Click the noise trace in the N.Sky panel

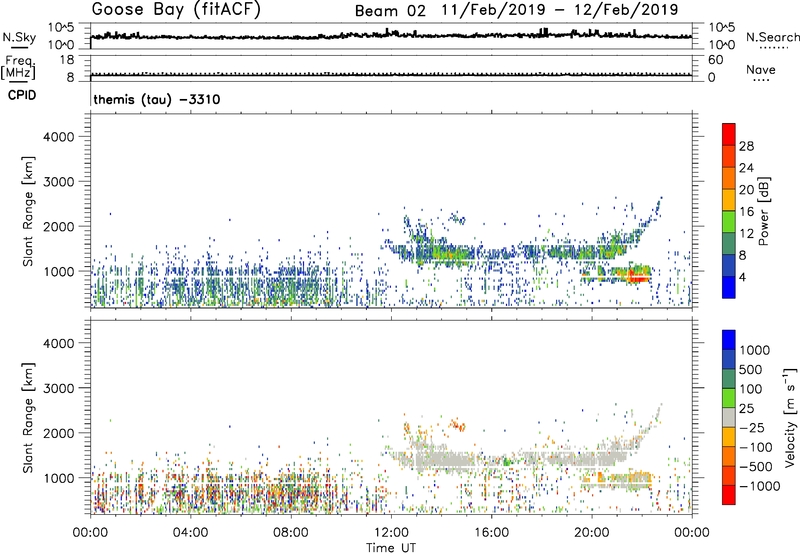pos(391,36)
